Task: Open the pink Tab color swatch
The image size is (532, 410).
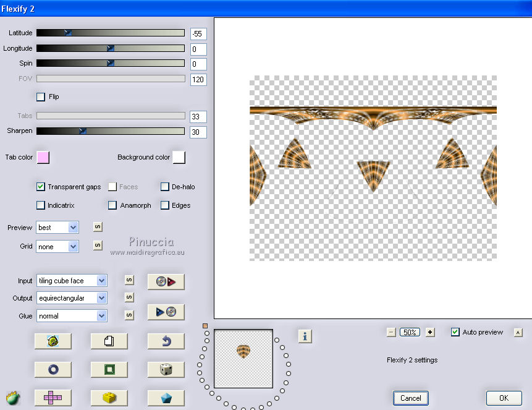Action: click(43, 157)
